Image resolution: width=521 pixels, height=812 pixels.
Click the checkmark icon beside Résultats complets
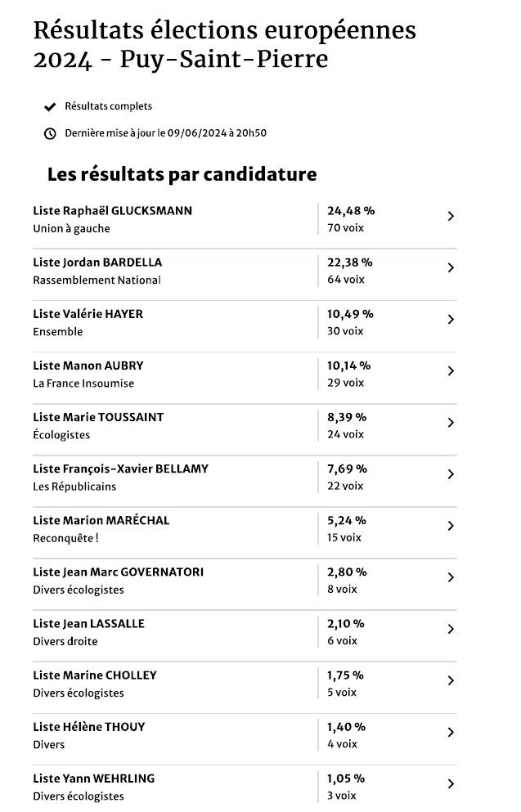50,107
